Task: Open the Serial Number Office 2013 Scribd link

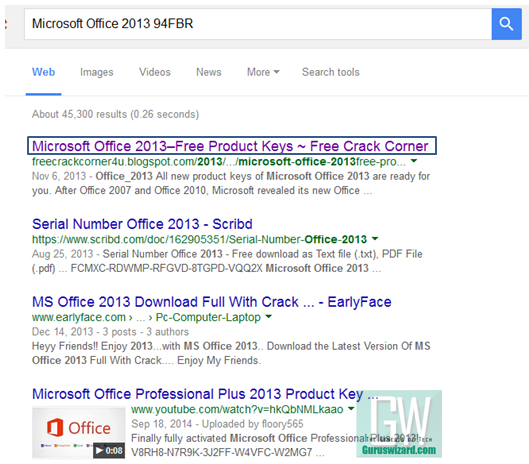Action: 142,224
